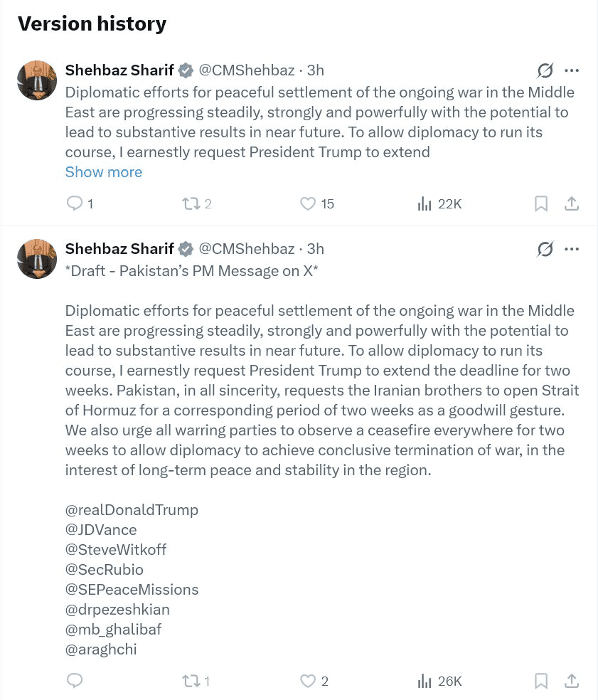Share the first post via share icon
The height and width of the screenshot is (700, 598).
click(x=571, y=204)
